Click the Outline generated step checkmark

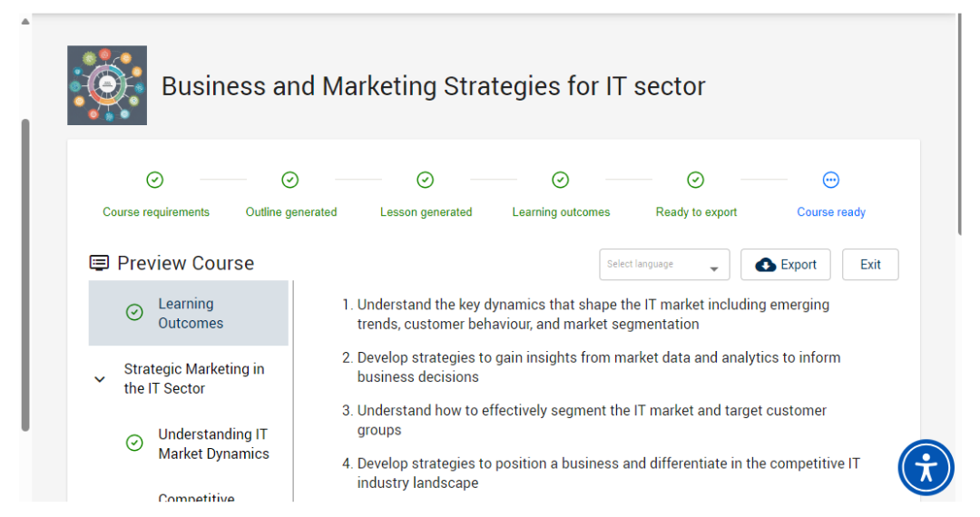pos(290,180)
